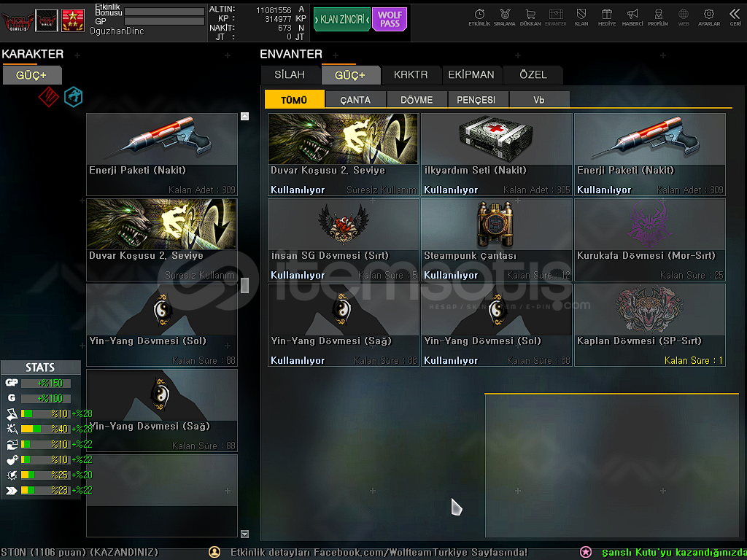The width and height of the screenshot is (747, 560).
Task: Open the Vb filter tab
Action: [539, 99]
